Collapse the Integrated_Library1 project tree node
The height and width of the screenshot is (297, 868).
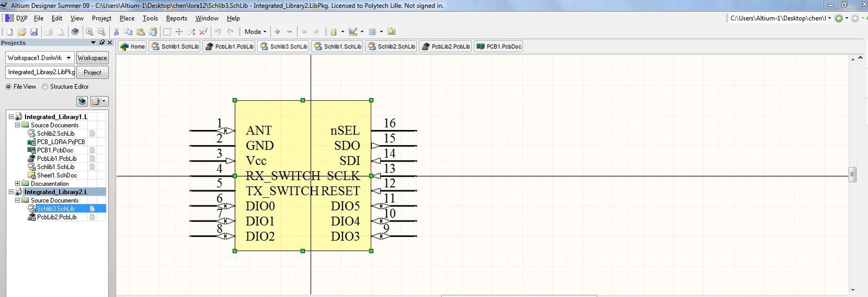[x=11, y=117]
